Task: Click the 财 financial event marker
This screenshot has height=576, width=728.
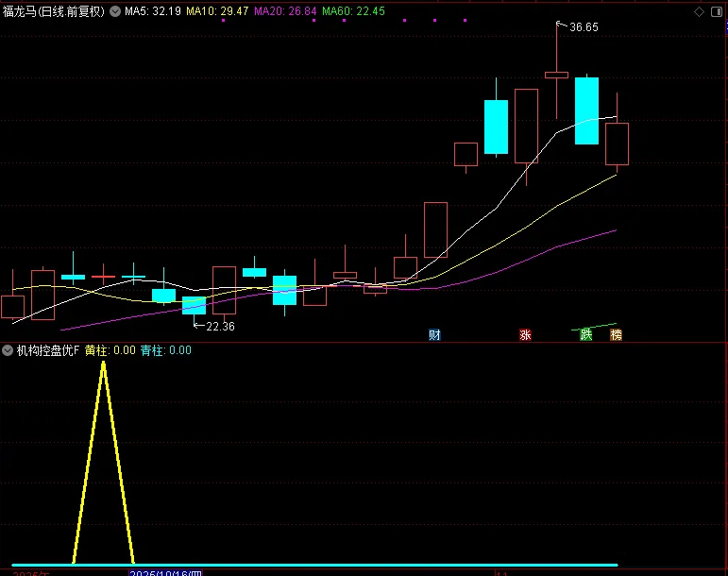Action: point(434,334)
